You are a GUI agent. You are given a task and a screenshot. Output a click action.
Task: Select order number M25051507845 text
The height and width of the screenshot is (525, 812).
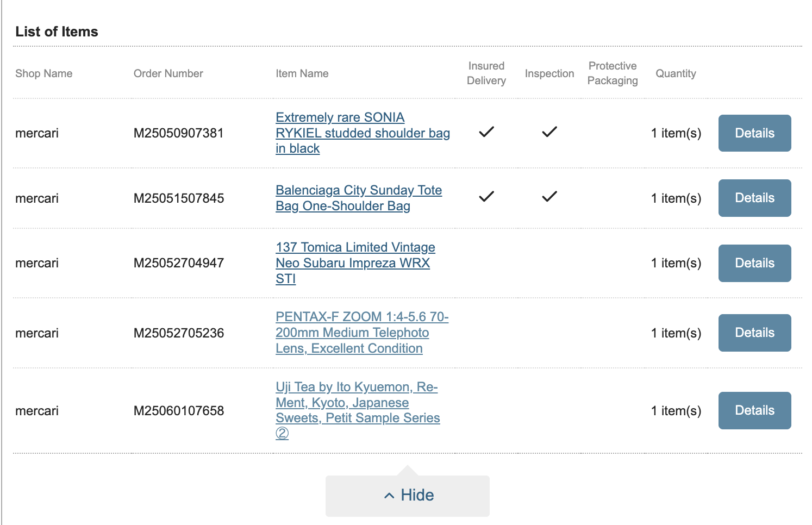click(x=179, y=198)
